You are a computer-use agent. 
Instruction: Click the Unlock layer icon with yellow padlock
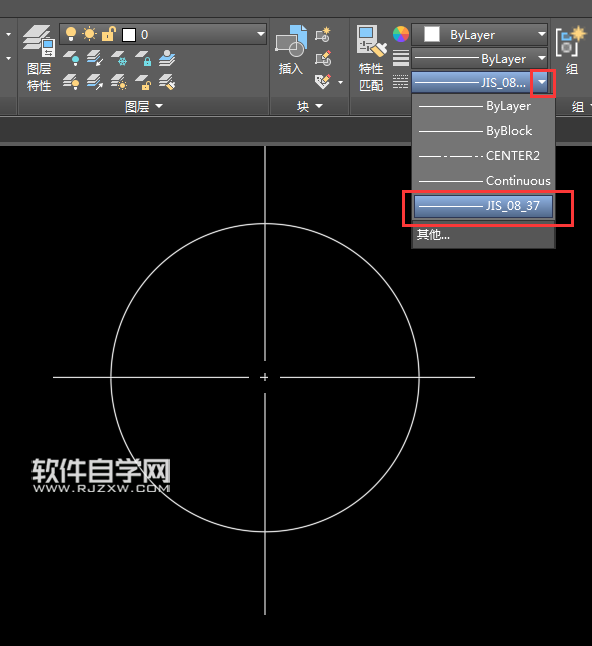tap(143, 82)
